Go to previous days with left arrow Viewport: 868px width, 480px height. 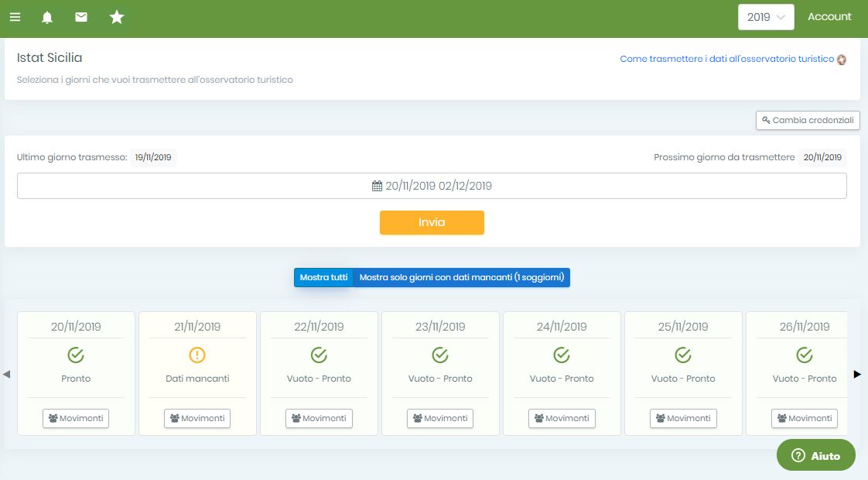[7, 374]
